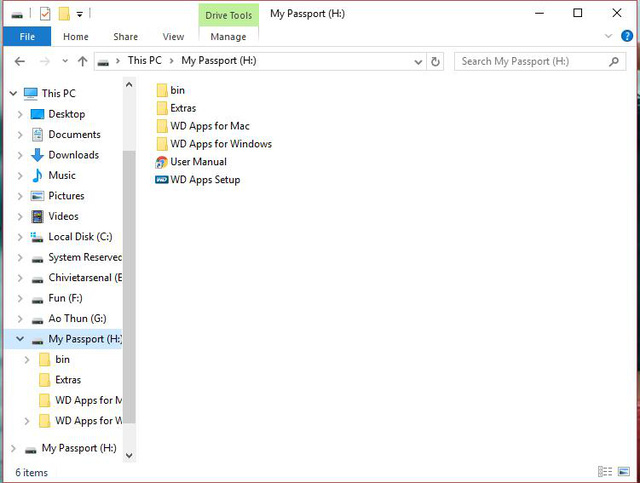Select Pictures in the navigation pane
The image size is (640, 483).
(x=66, y=196)
